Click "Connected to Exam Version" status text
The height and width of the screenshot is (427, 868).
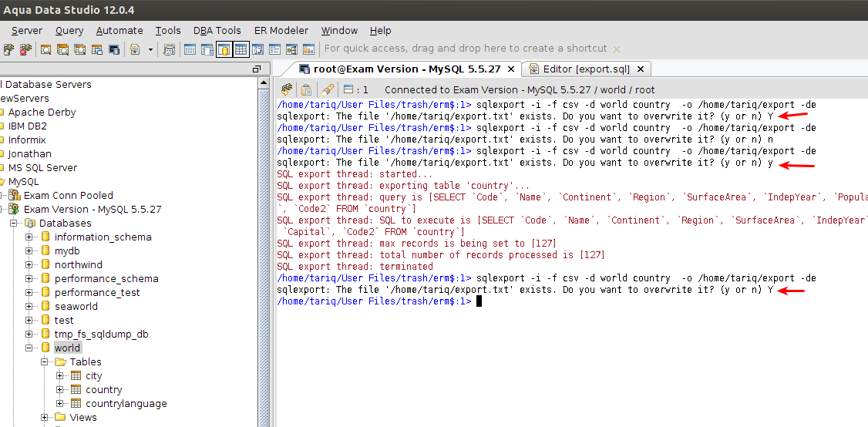point(520,89)
